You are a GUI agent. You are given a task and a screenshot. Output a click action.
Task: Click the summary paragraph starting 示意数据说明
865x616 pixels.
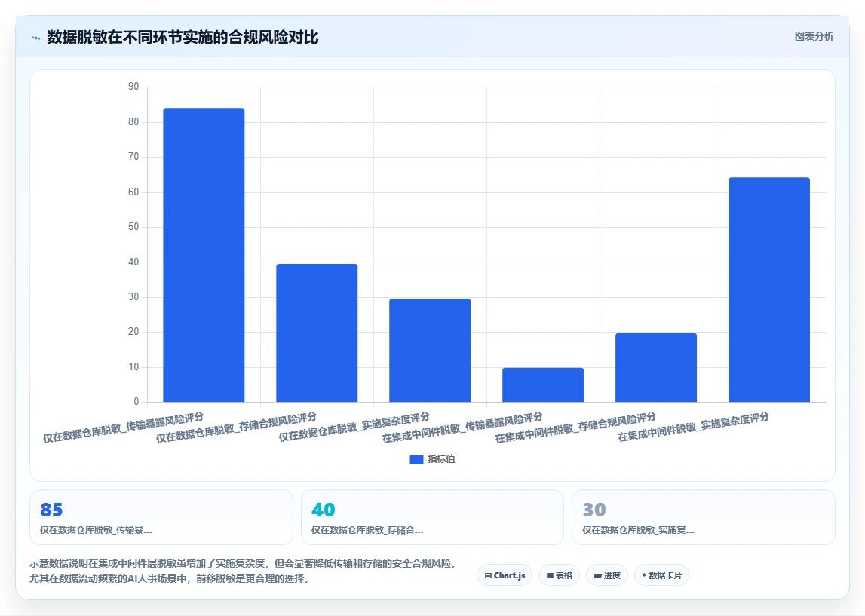click(x=243, y=571)
